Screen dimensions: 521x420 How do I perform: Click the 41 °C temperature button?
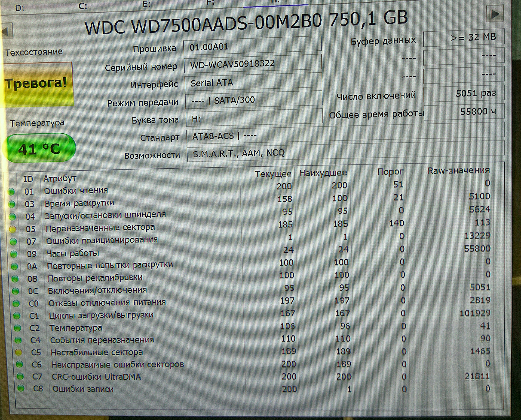[x=39, y=148]
